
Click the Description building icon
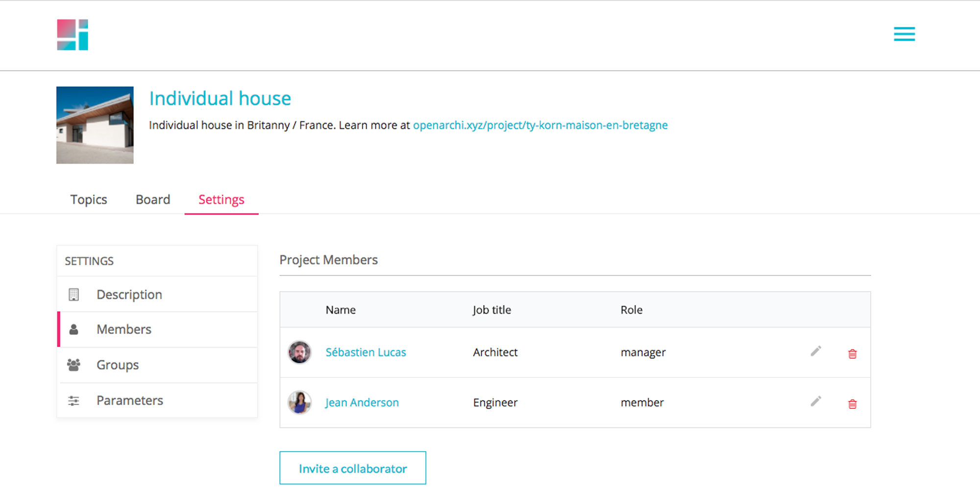tap(73, 295)
